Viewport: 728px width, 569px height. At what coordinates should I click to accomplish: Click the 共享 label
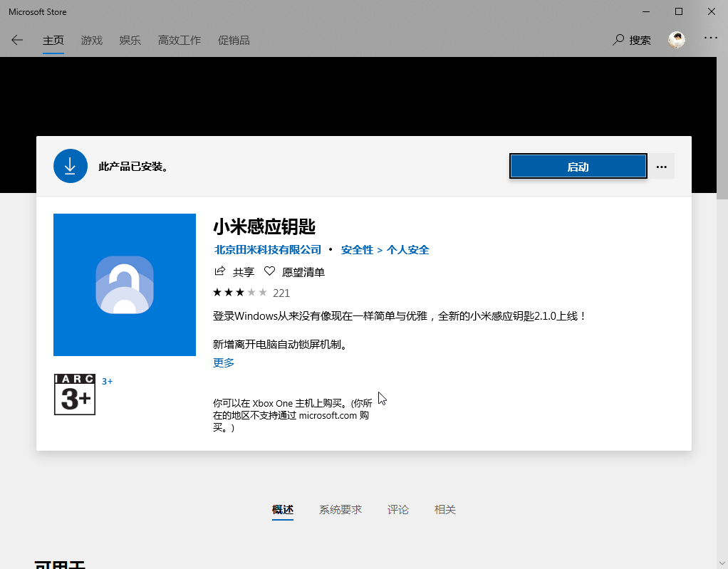tap(244, 272)
